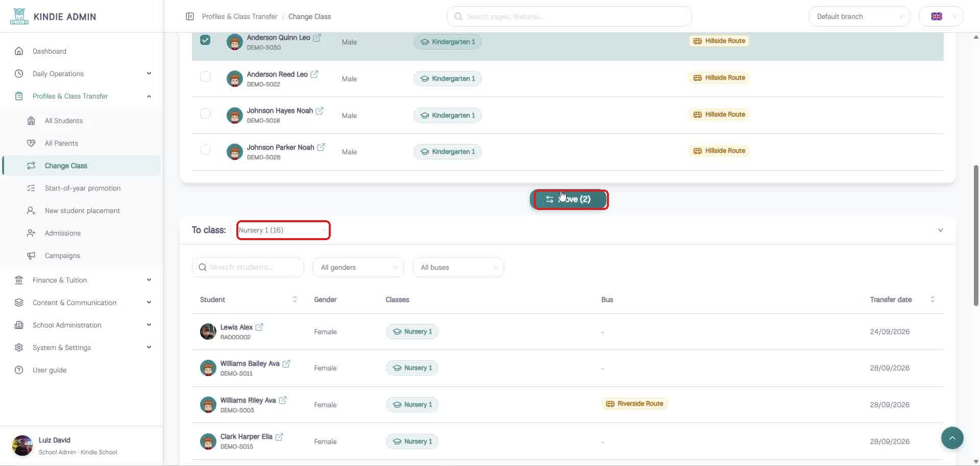Open All Parents page
Viewport: 980px width, 466px height.
(x=82, y=143)
